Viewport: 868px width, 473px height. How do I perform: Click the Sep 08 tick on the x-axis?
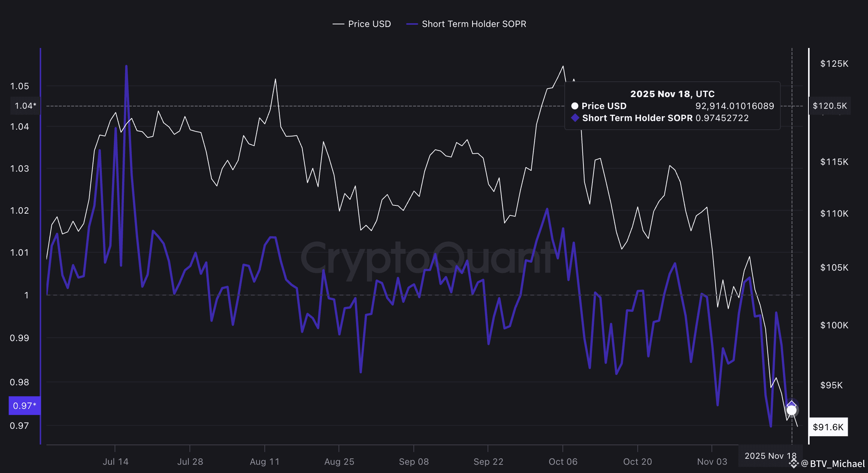(414, 461)
